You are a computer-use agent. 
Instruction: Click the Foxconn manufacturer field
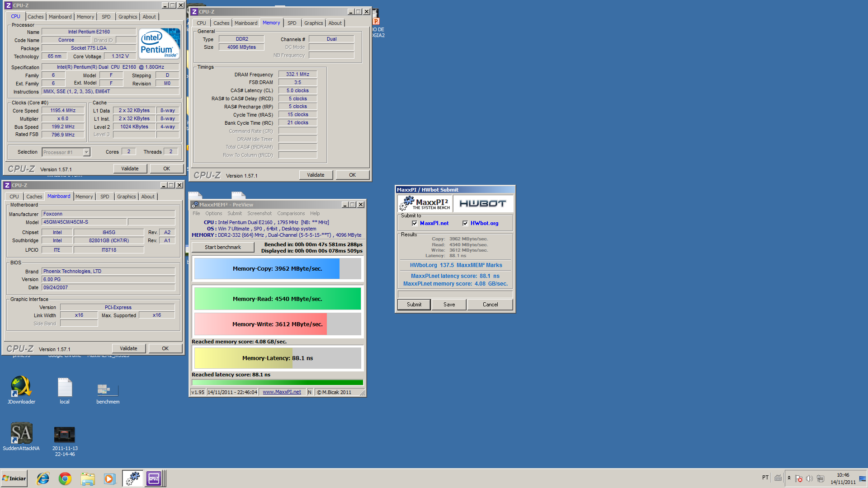(x=108, y=214)
